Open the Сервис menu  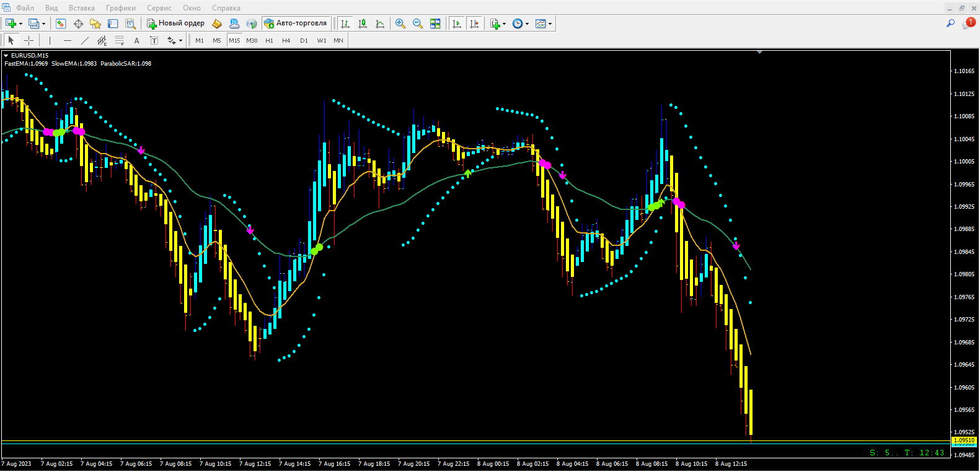click(x=159, y=8)
